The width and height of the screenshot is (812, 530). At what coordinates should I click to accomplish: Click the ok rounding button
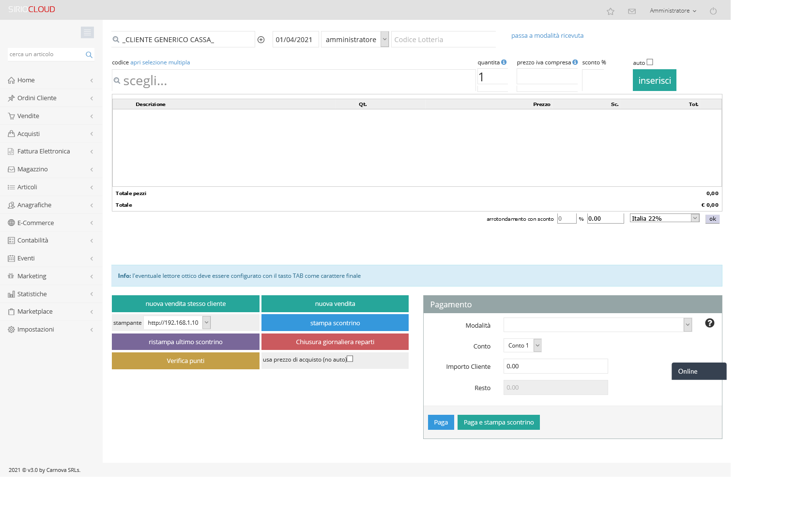(x=713, y=219)
